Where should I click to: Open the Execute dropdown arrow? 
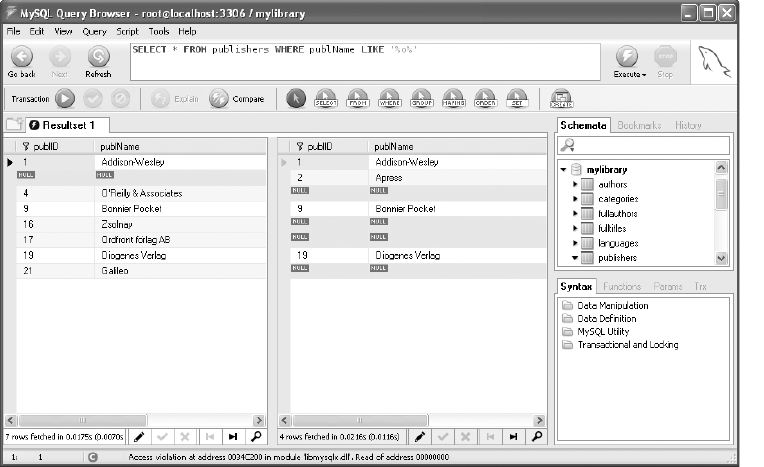[x=644, y=75]
